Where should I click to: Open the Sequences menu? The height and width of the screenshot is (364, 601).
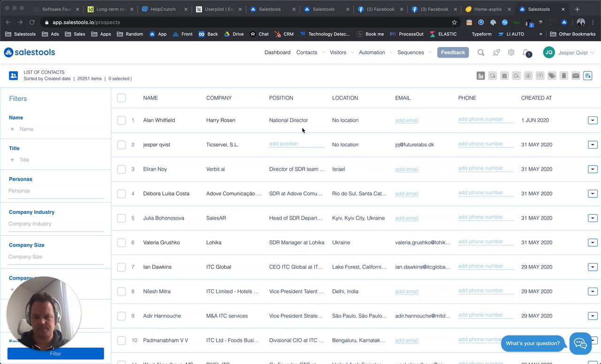tap(411, 53)
